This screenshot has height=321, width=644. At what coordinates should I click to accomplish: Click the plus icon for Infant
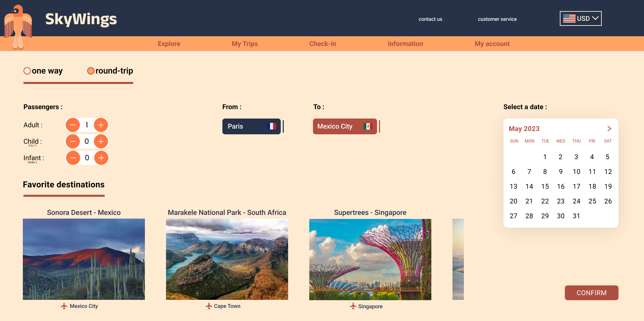coord(101,158)
